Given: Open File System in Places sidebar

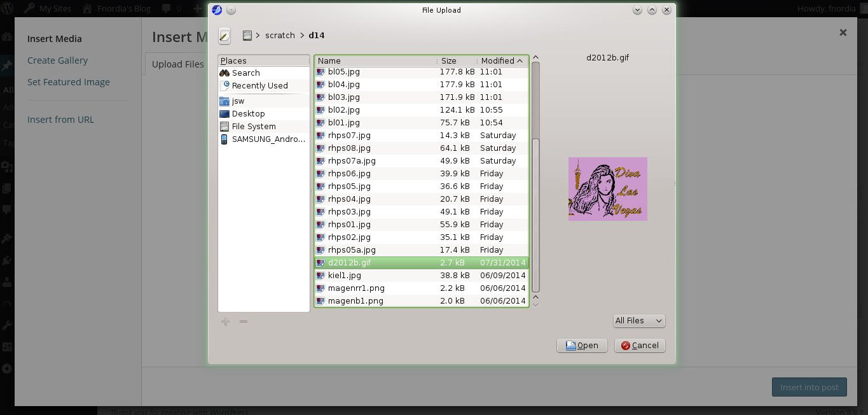Looking at the screenshot, I should point(264,126).
